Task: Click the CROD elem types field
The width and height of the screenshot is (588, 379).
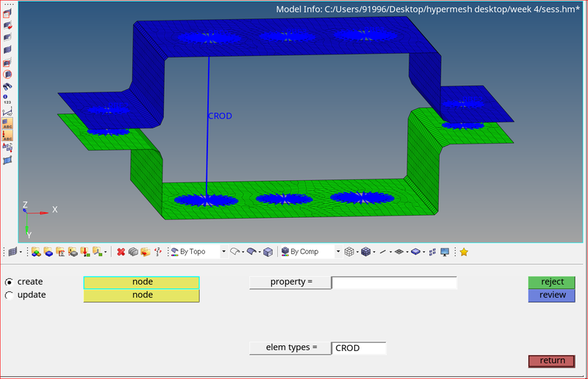Action: click(x=359, y=348)
